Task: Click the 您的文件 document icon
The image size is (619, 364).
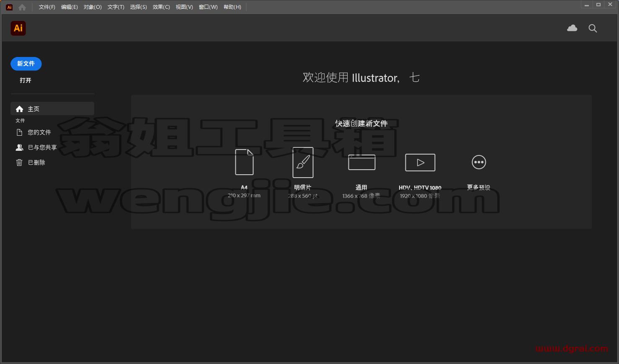Action: (x=19, y=132)
